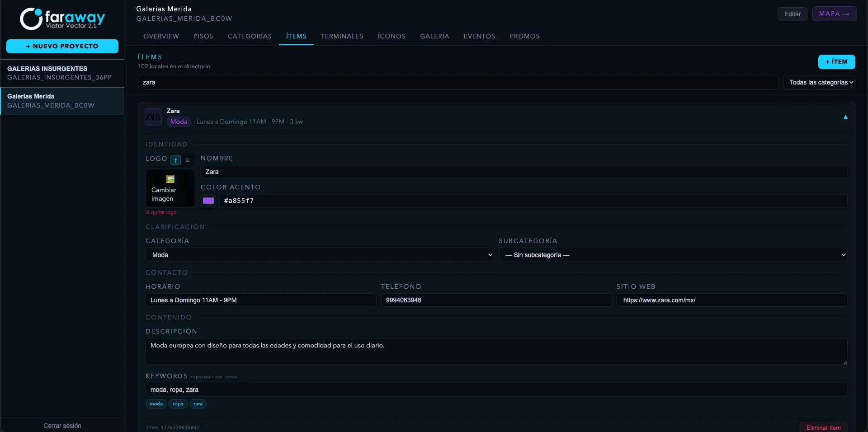Screen dimensions: 868x432
Task: Click the ropa keyword chip
Action: pos(178,404)
